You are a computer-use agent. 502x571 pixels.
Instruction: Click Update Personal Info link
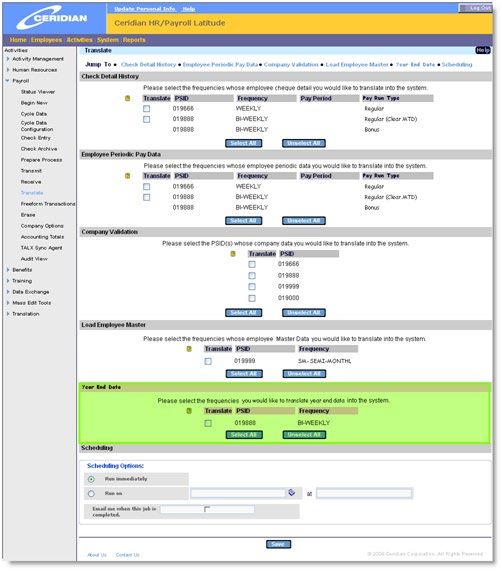pyautogui.click(x=145, y=9)
